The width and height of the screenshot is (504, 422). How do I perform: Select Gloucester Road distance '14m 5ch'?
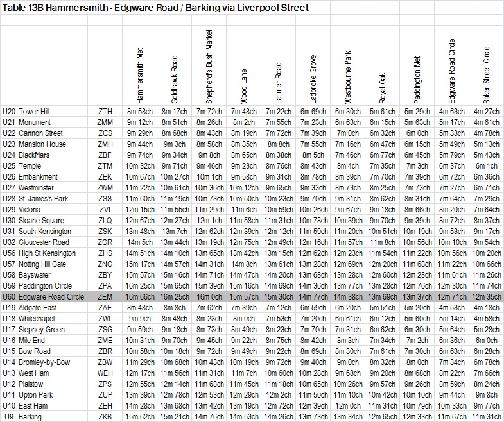tap(139, 242)
